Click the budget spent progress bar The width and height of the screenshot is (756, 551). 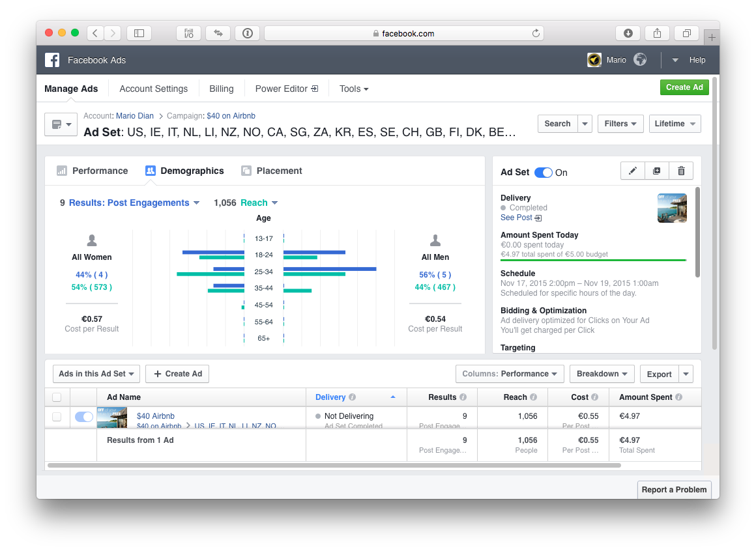593,260
